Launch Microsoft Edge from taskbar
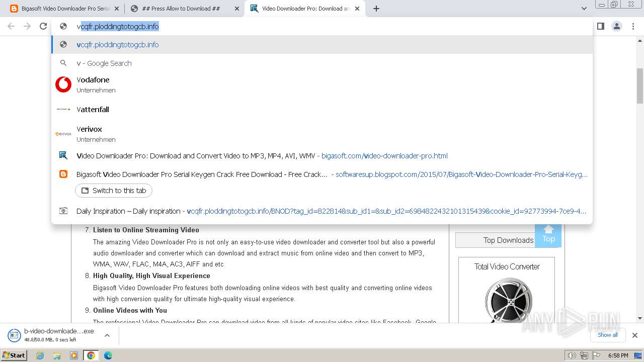The image size is (644, 362). 108,355
